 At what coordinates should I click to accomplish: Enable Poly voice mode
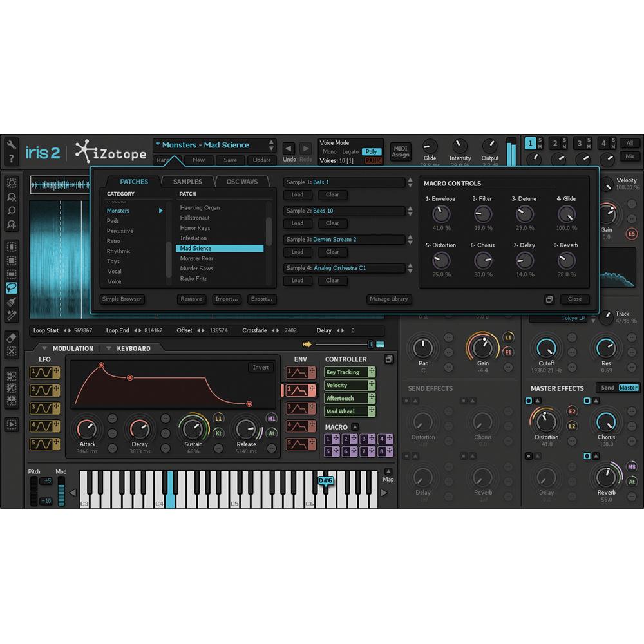[372, 151]
